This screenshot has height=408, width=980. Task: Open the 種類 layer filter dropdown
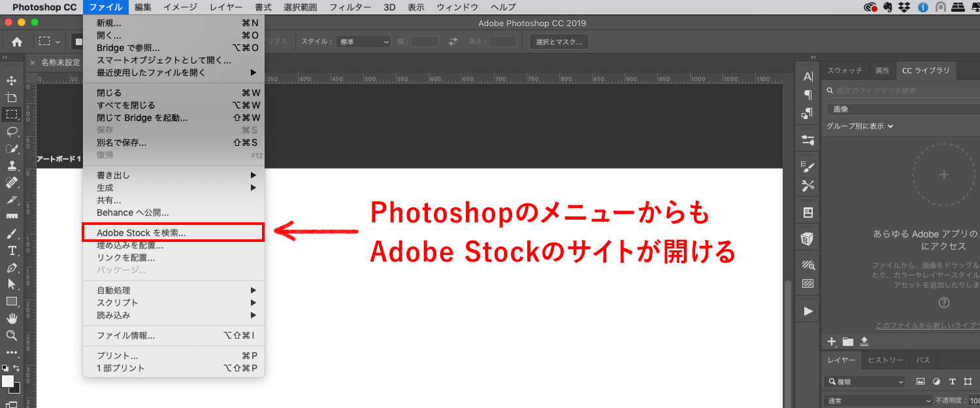866,382
